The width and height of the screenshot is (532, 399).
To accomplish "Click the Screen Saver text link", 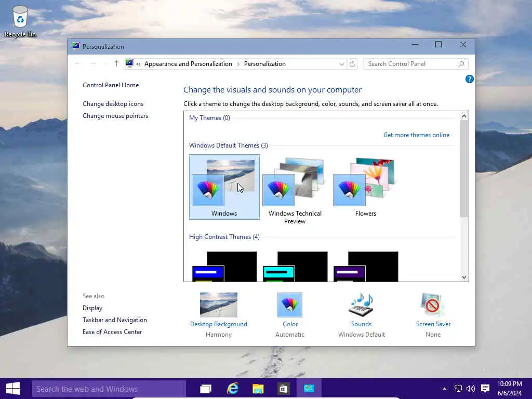I will pos(433,324).
